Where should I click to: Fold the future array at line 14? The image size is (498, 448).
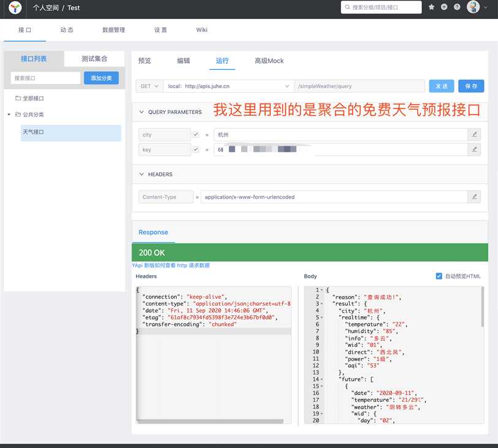pyautogui.click(x=321, y=379)
